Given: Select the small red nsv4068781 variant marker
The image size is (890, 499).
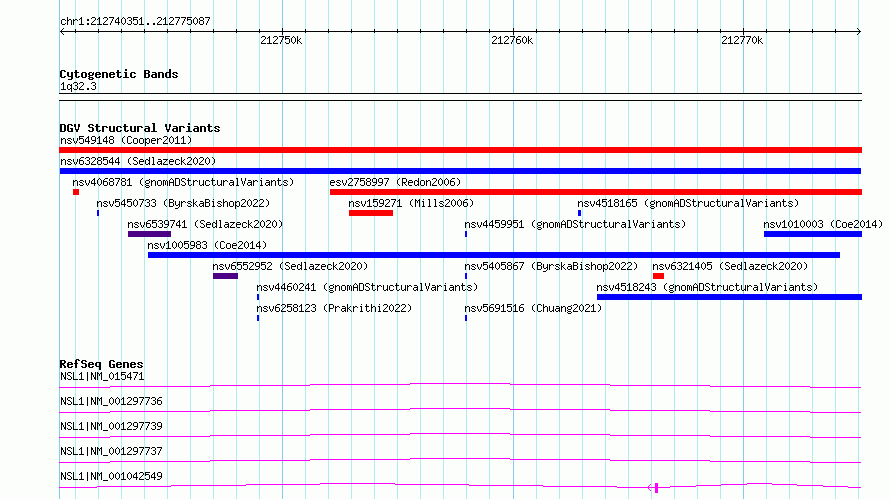Looking at the screenshot, I should (x=76, y=192).
